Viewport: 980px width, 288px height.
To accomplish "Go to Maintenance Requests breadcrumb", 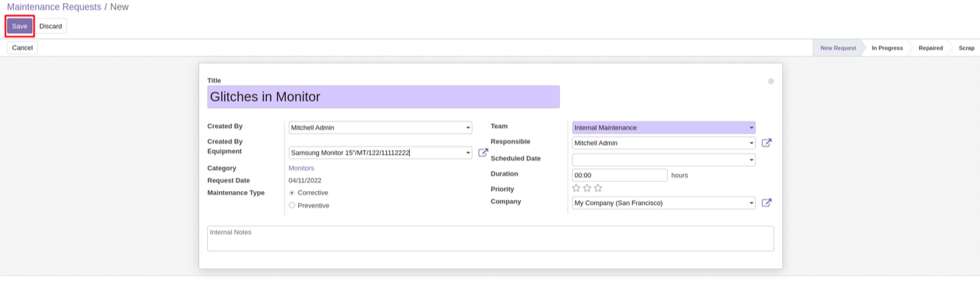I will point(54,7).
